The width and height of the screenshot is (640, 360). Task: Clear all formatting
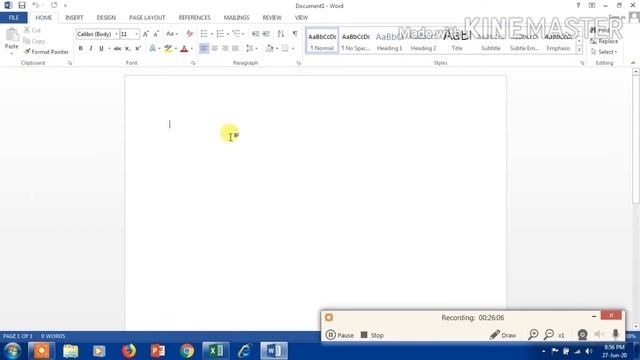click(189, 34)
